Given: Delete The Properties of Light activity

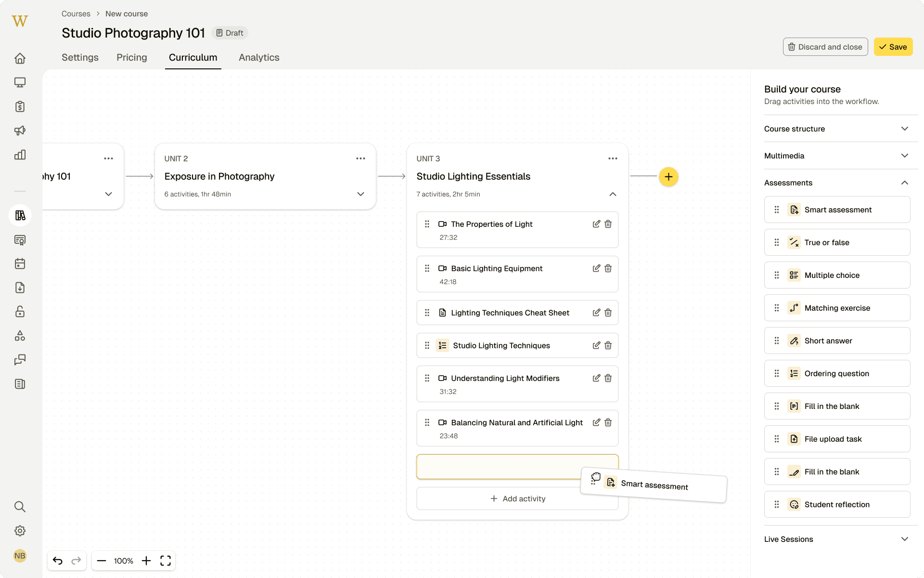Looking at the screenshot, I should 608,224.
